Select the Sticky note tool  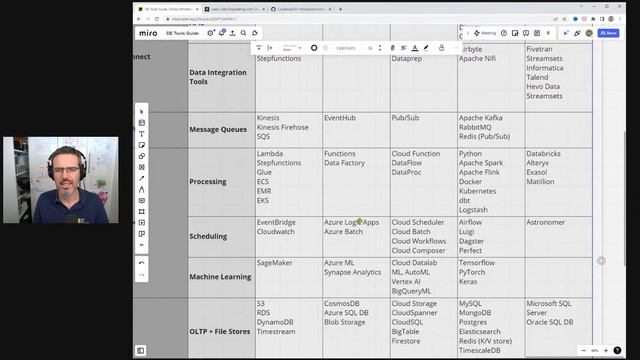pyautogui.click(x=142, y=145)
